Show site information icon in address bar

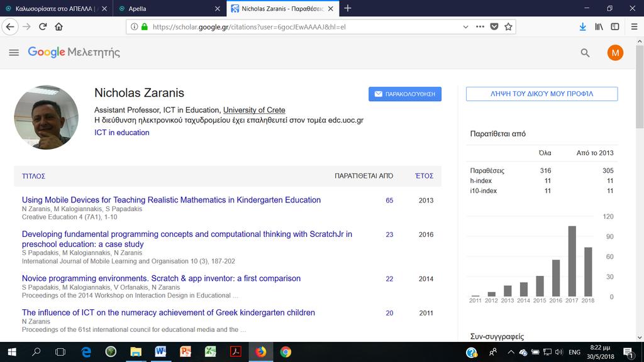135,26
